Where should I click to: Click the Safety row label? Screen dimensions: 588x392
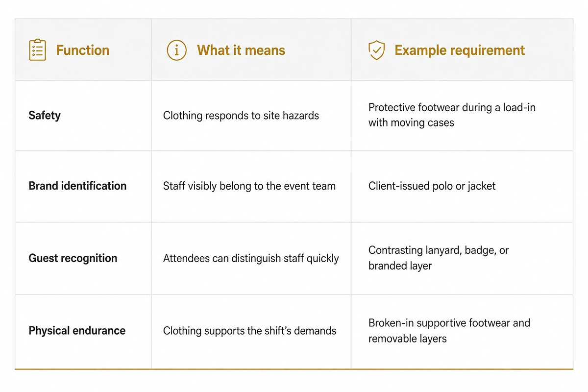45,116
